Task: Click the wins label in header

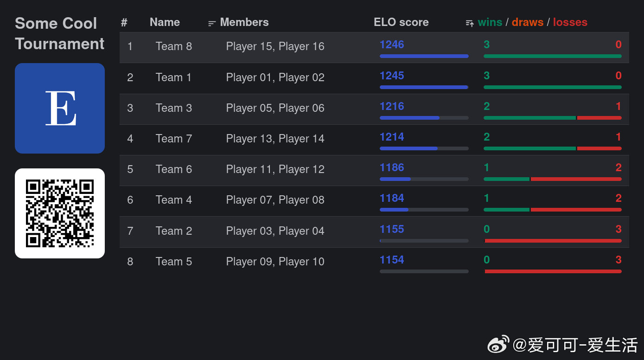Action: [490, 22]
